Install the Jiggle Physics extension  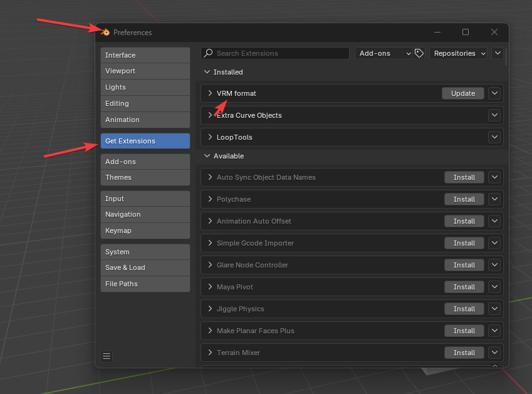pyautogui.click(x=464, y=309)
